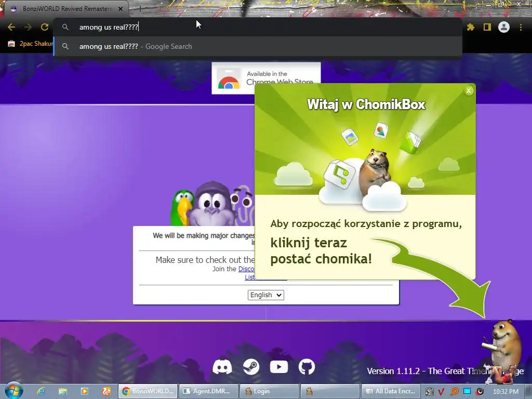
Task: Open Windows Media Player on the taskbar
Action: 85,391
